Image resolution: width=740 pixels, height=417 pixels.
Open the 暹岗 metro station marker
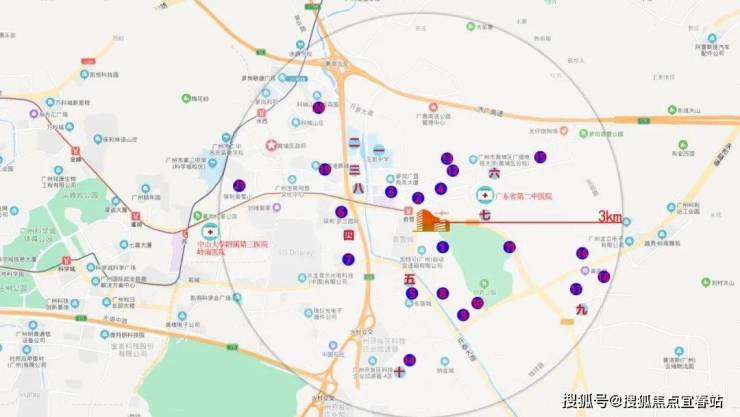(x=136, y=217)
